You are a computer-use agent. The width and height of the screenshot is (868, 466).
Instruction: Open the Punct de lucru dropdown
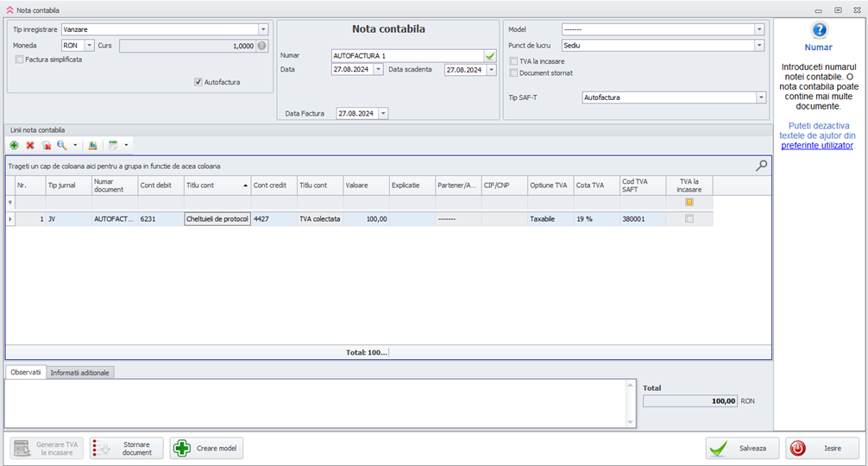coord(759,45)
